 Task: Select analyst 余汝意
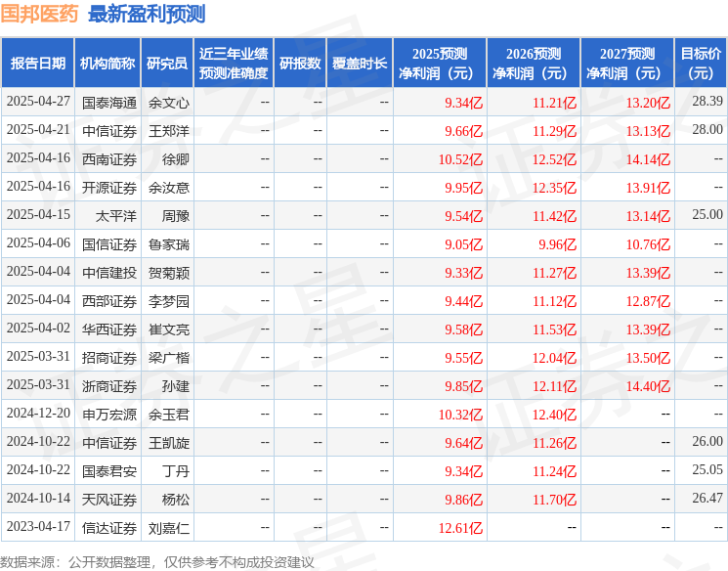168,188
